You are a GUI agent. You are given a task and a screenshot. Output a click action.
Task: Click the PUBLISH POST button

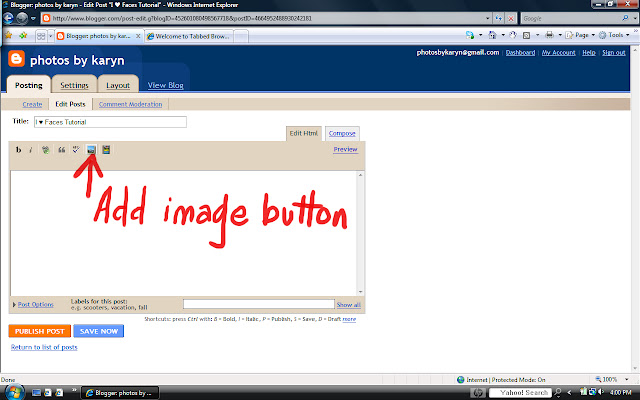40,331
